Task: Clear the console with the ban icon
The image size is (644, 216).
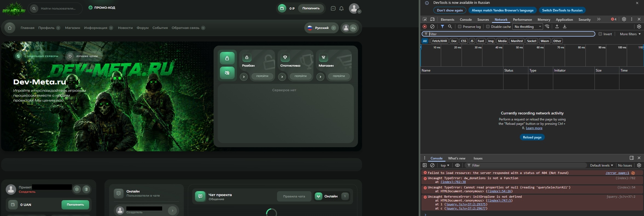Action: click(x=432, y=165)
